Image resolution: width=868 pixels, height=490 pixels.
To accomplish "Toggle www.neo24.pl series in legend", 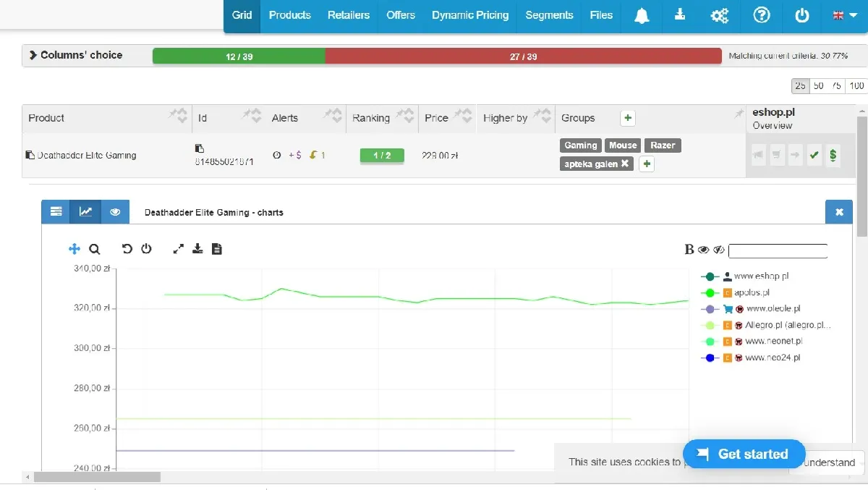I will (x=750, y=358).
